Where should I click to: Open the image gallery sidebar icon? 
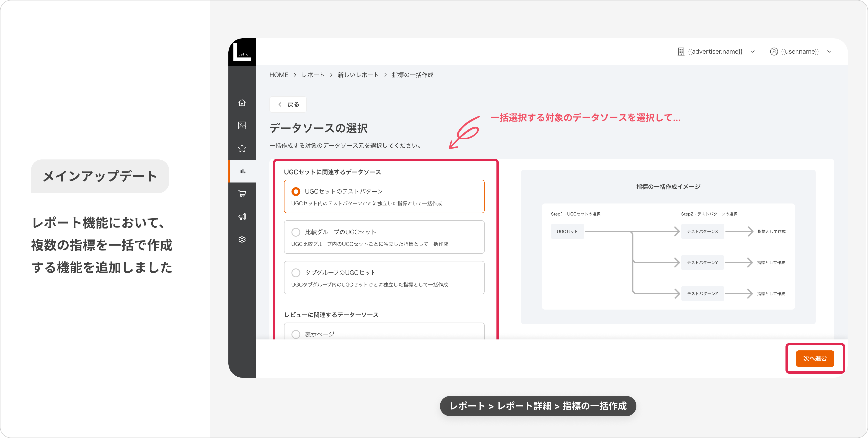pyautogui.click(x=242, y=125)
